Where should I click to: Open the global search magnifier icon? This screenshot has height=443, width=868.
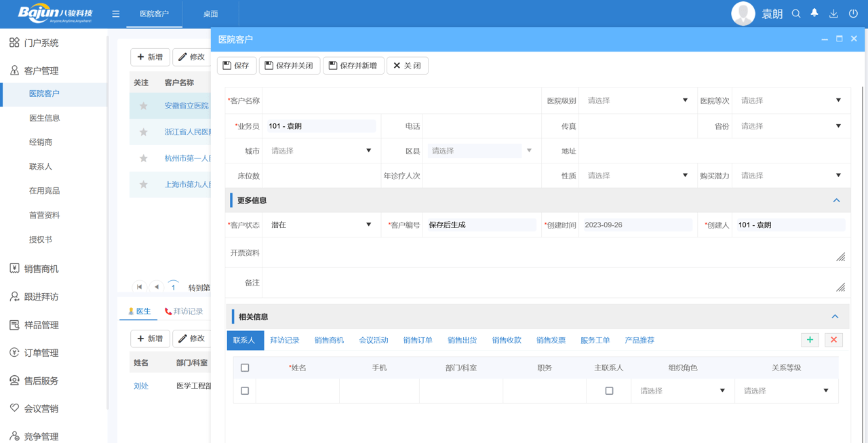pos(795,13)
